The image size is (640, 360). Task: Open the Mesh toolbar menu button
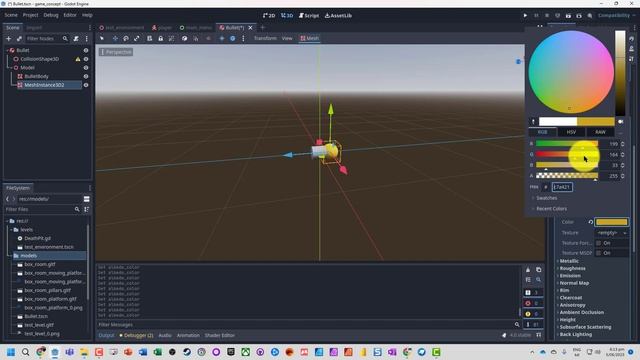[x=309, y=38]
